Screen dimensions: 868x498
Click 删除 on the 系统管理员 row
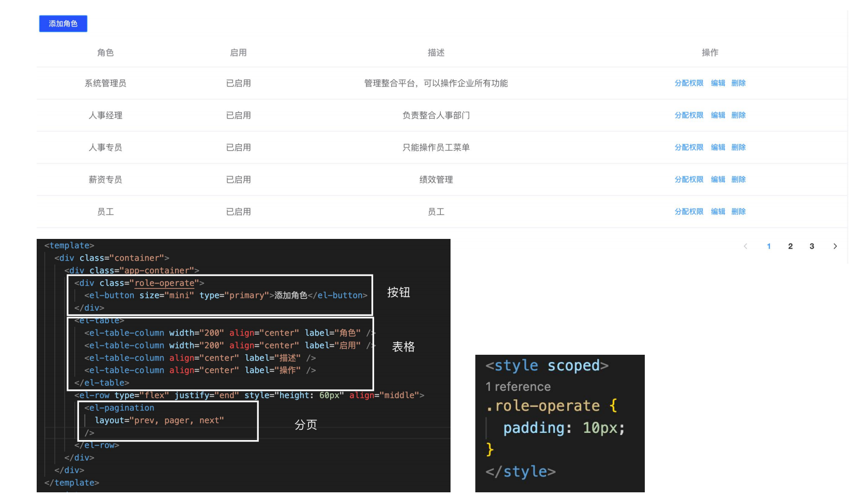pyautogui.click(x=738, y=83)
